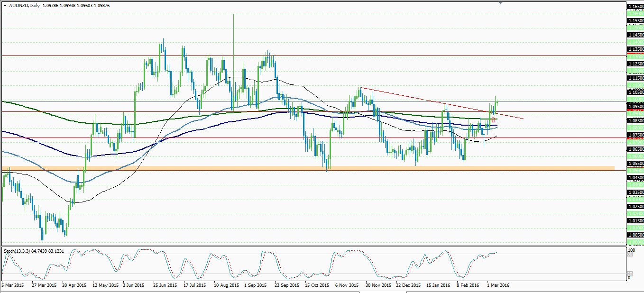Click the 20 Apr 2015 date label
The height and width of the screenshot is (293, 644).
tap(74, 285)
